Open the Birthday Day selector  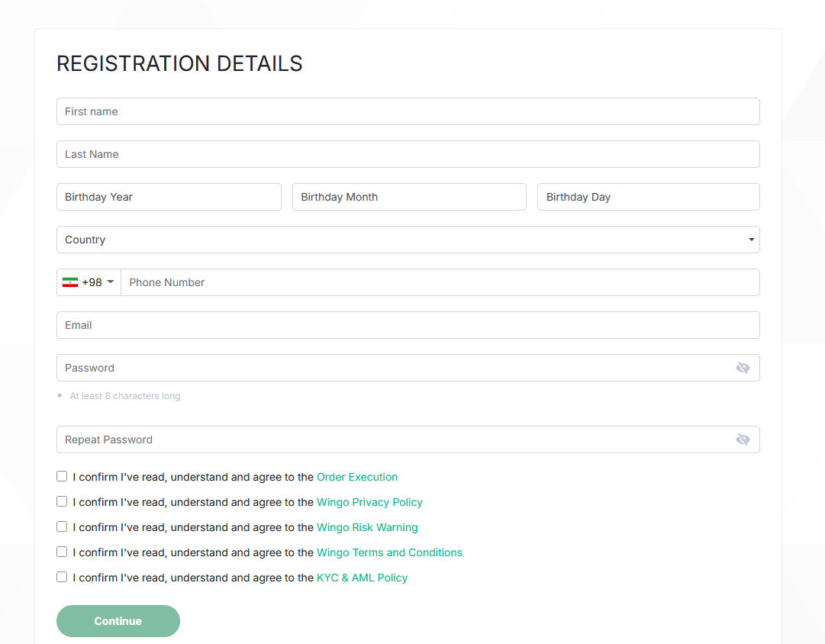(x=648, y=197)
